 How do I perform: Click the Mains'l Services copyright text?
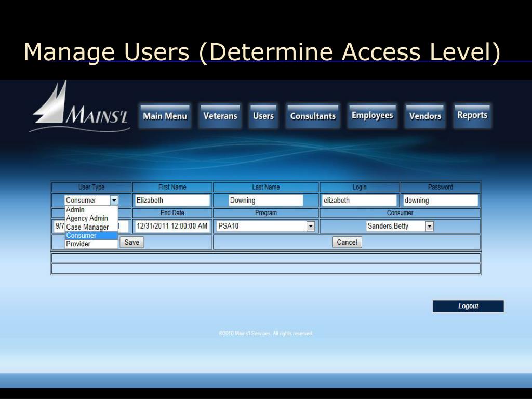(265, 334)
